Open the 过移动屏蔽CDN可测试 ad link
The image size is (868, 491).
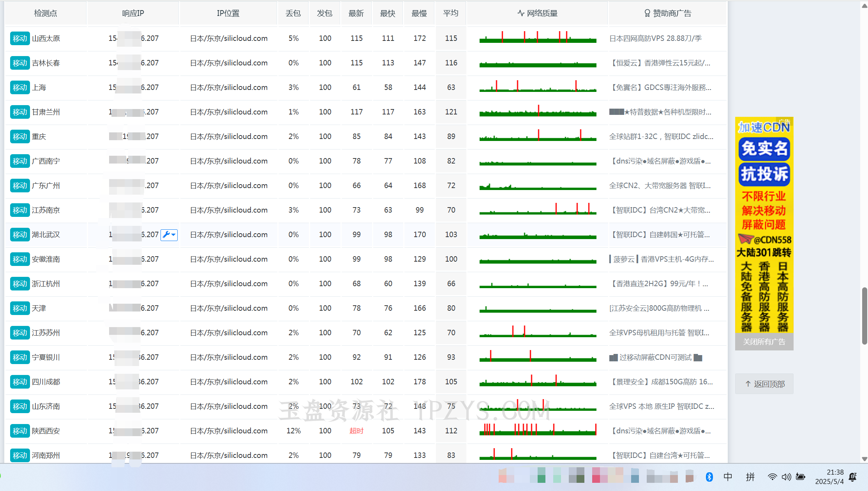656,357
